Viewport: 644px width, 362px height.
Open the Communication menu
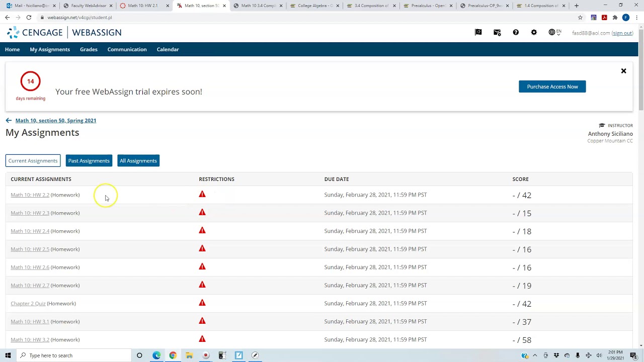click(x=127, y=49)
